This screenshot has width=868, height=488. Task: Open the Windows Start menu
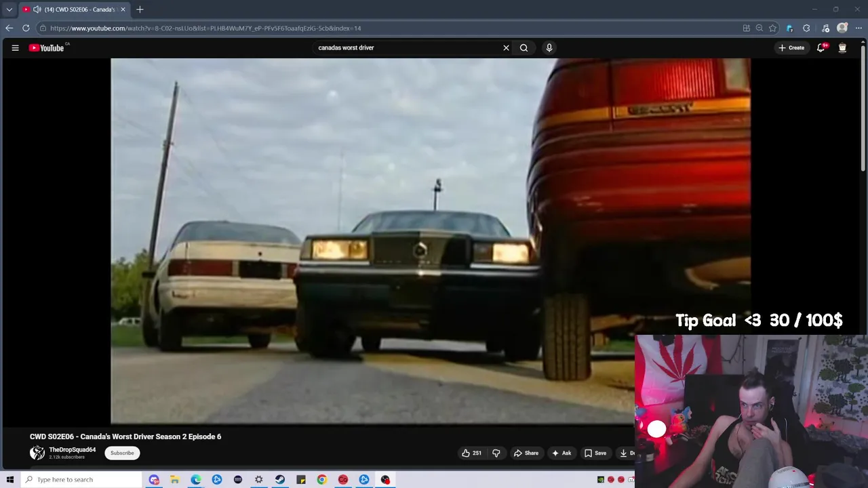[x=10, y=479]
